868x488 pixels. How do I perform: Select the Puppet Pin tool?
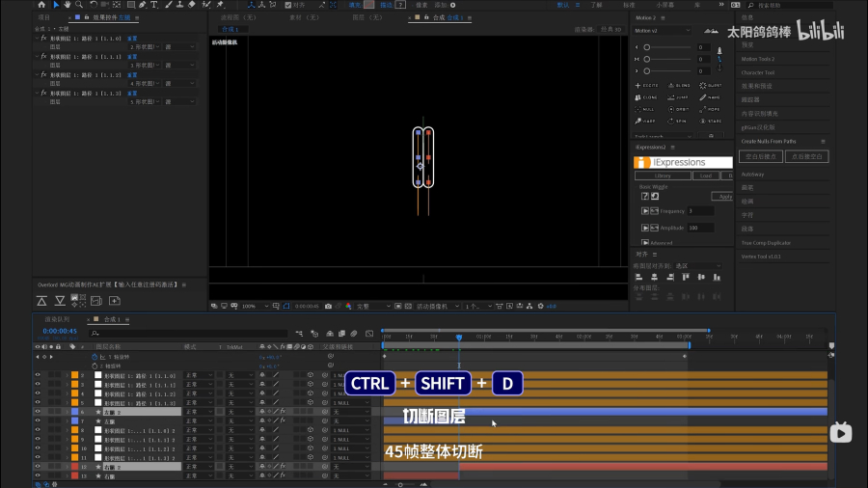pos(220,5)
